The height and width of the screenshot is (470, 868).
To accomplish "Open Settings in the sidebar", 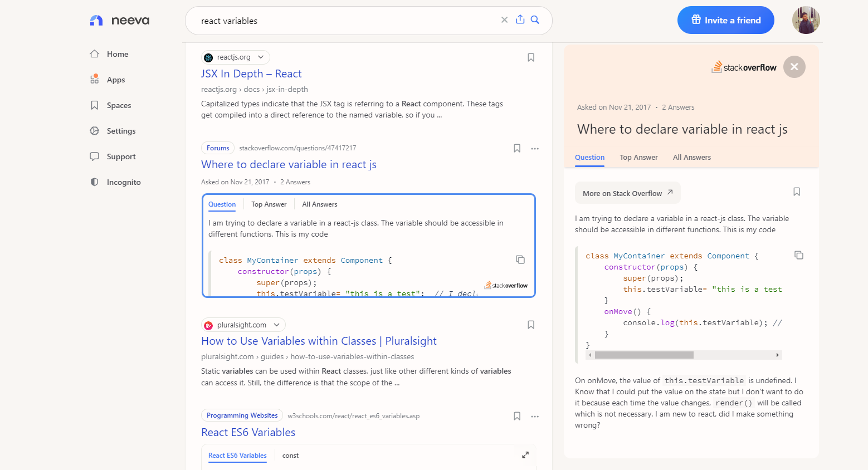I will pyautogui.click(x=113, y=131).
